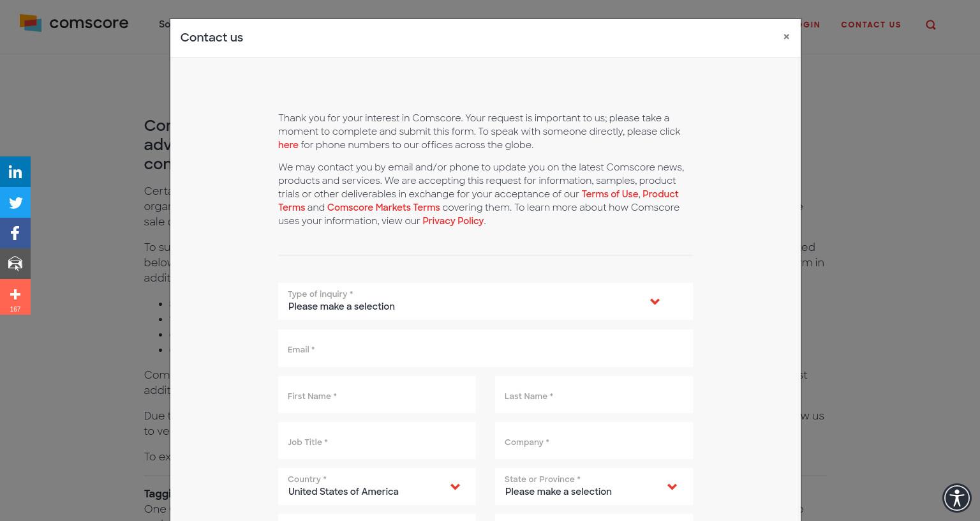
Task: Share page on LinkedIn
Action: click(x=15, y=172)
